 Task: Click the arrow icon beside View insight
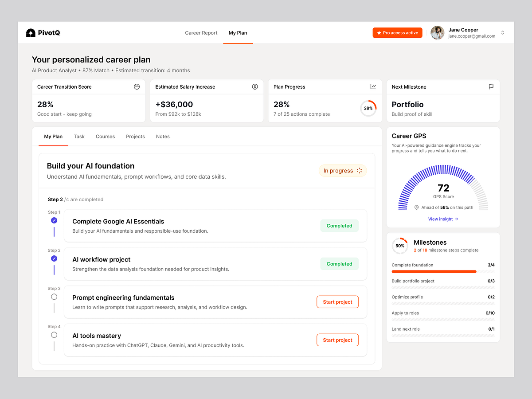coord(457,219)
